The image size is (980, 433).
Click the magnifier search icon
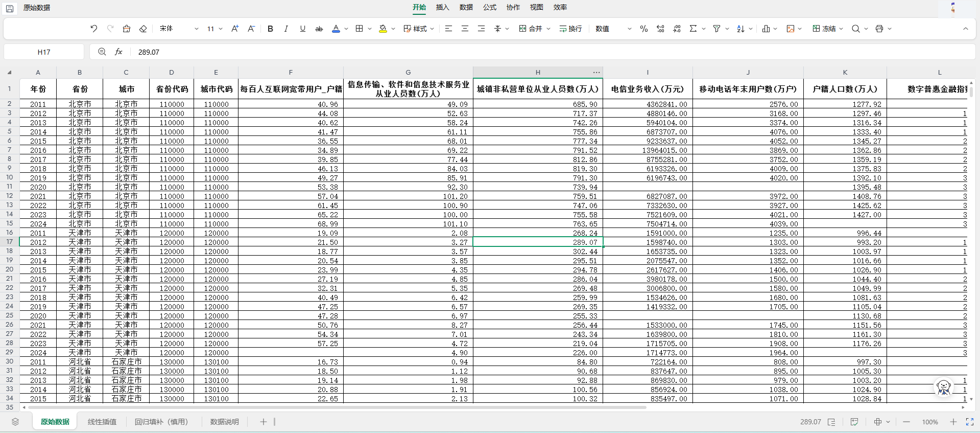(x=856, y=29)
